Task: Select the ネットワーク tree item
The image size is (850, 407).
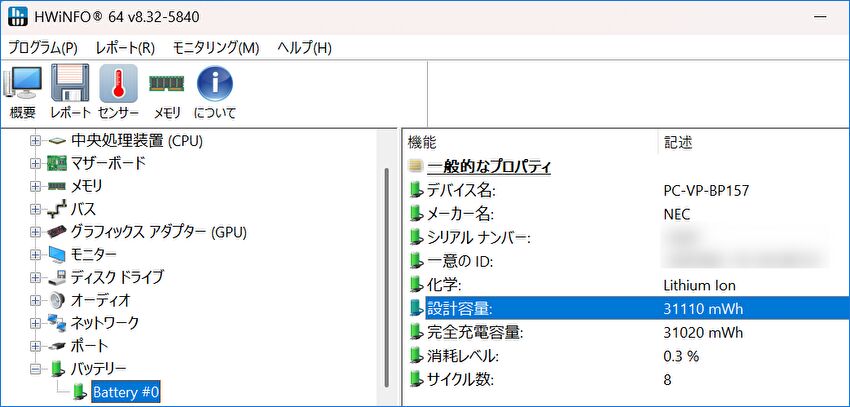Action: pos(105,323)
